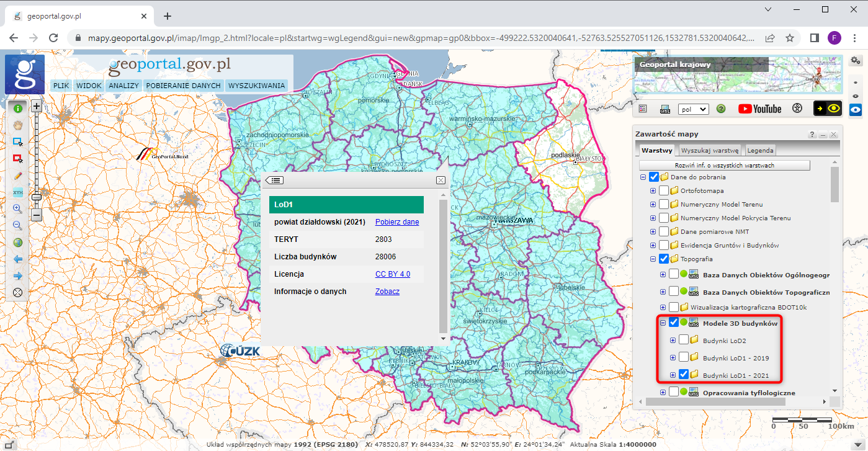
Task: Open the XYH coordinates tool
Action: click(18, 192)
